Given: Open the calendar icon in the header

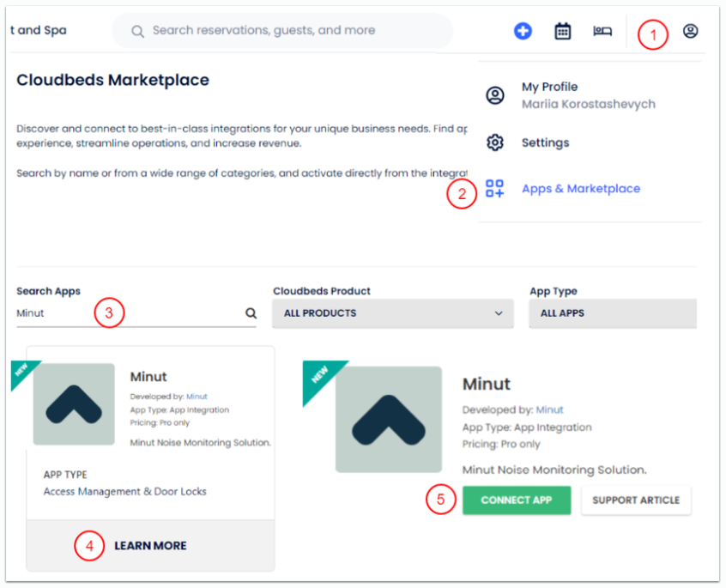Looking at the screenshot, I should pyautogui.click(x=562, y=31).
